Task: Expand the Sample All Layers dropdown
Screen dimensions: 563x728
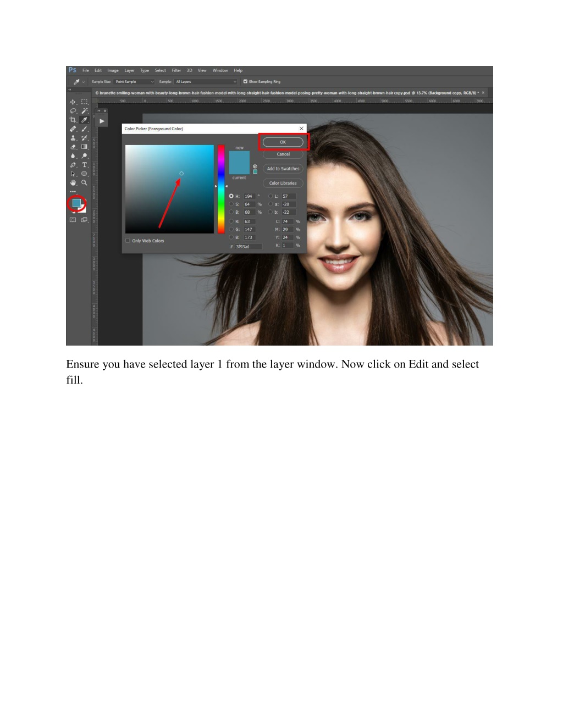Action: coord(205,82)
